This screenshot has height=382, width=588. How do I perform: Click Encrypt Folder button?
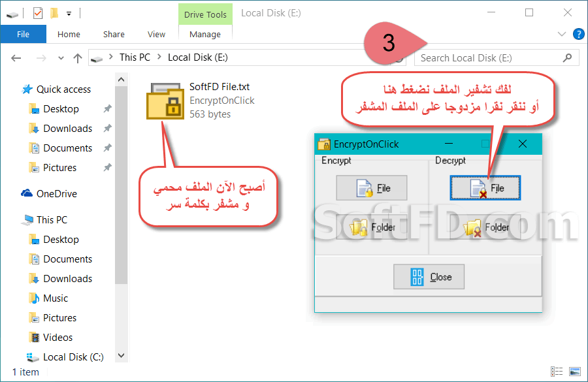point(372,227)
